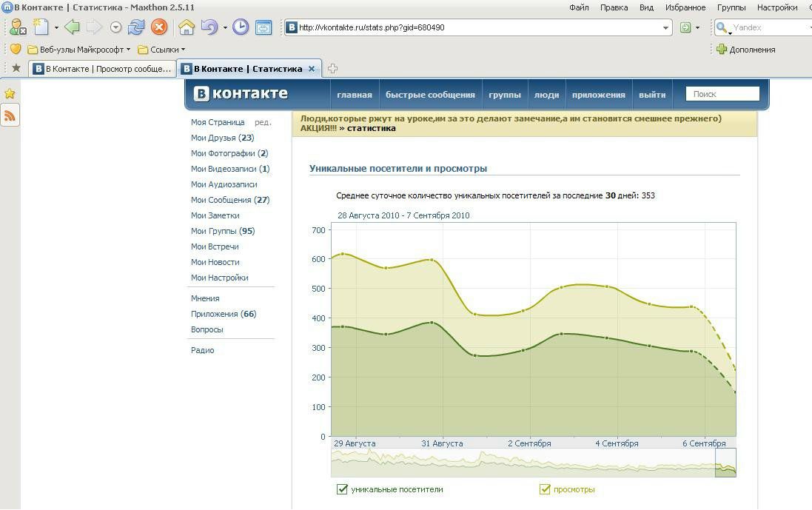Screen dimensions: 812x510
Task: Open the RSS feed sidebar icon
Action: coord(10,116)
